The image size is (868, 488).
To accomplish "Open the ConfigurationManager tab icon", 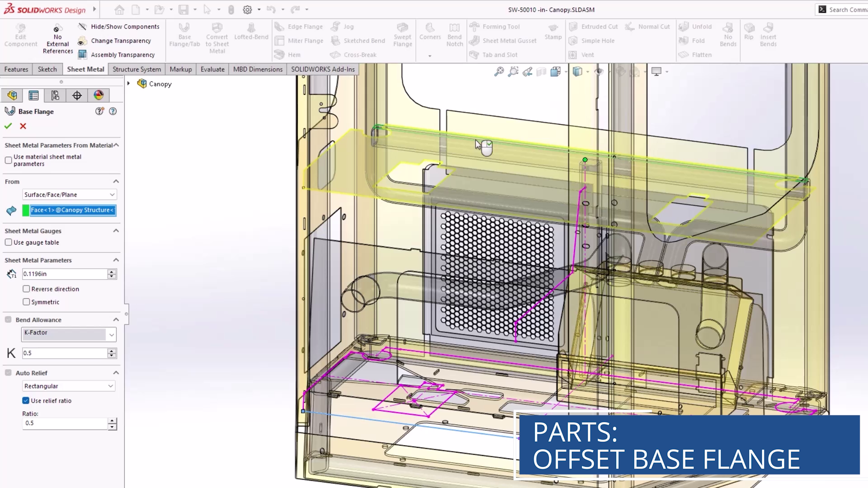I will [x=55, y=95].
